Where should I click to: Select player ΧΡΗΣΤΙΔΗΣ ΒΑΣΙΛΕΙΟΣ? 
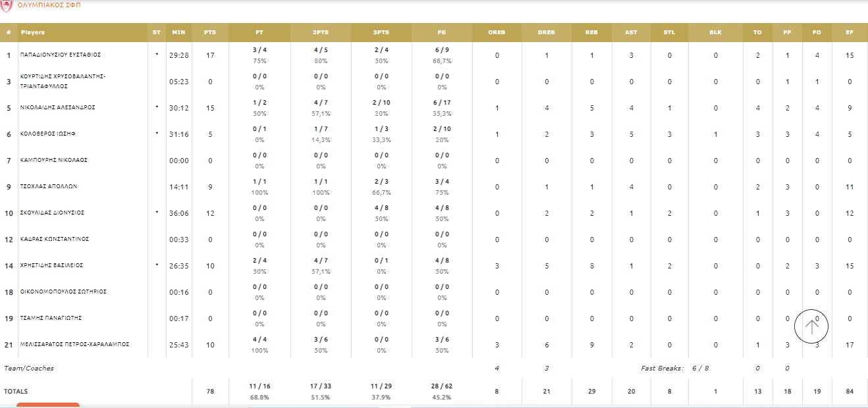tap(51, 266)
